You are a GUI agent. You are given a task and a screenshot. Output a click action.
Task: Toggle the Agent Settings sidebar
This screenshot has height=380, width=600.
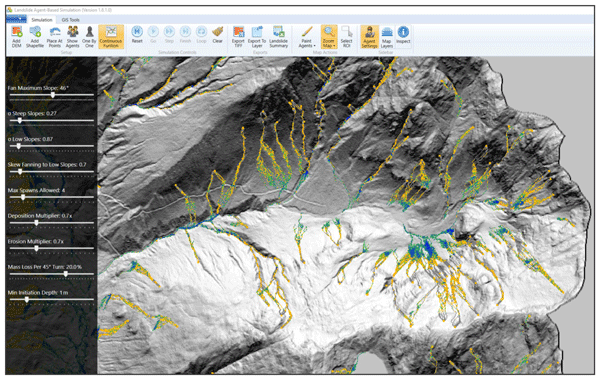tap(369, 37)
